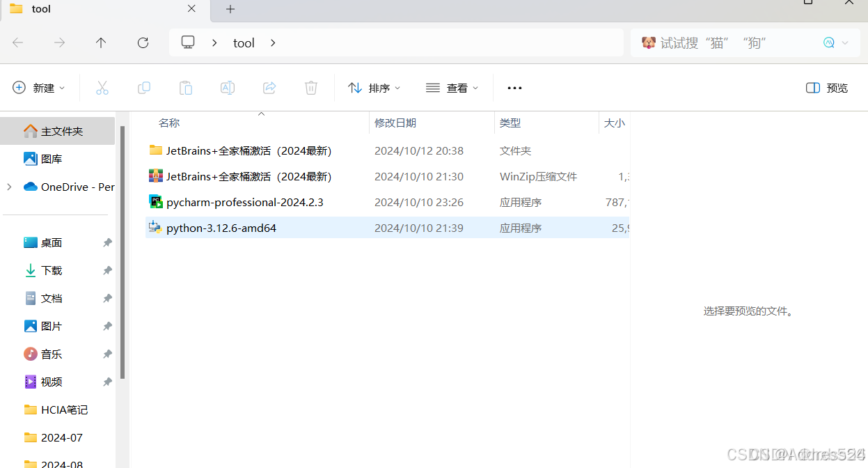Click the Copy icon in toolbar
Image resolution: width=868 pixels, height=468 pixels.
(144, 88)
